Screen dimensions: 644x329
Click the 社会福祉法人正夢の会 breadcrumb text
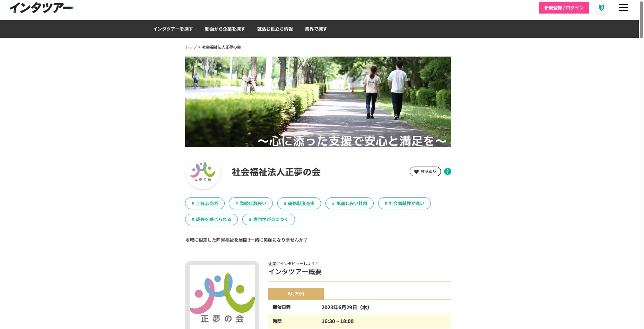tap(221, 47)
